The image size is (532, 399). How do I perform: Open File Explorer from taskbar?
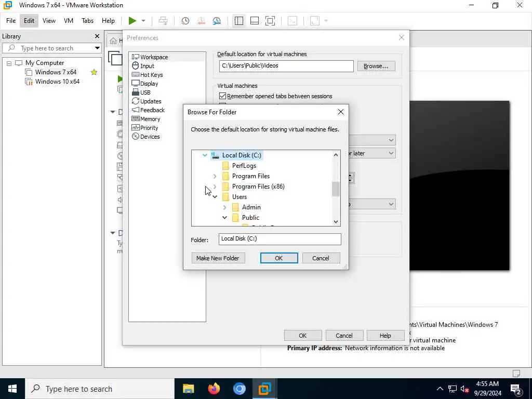[188, 389]
